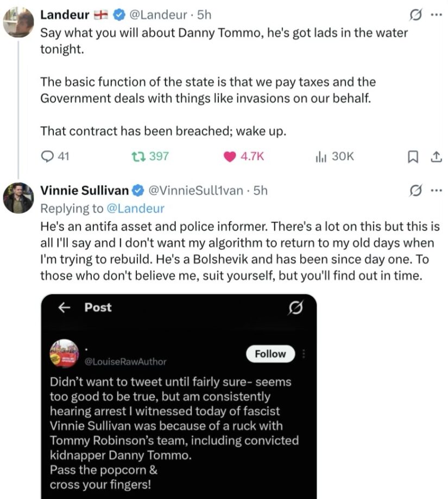Open more options on Vinnie Sullivan's reply
This screenshot has height=499, width=448.
pos(436,190)
